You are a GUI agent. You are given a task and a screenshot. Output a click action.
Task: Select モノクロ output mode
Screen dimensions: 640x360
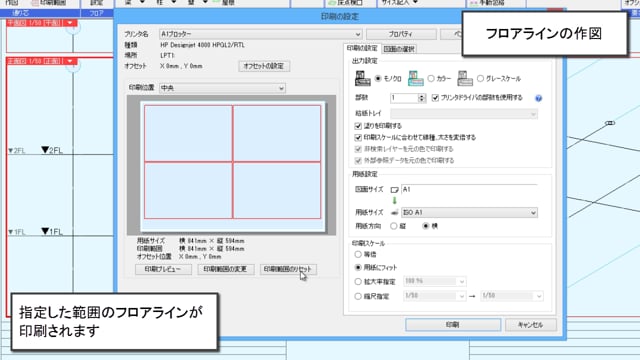coord(378,78)
